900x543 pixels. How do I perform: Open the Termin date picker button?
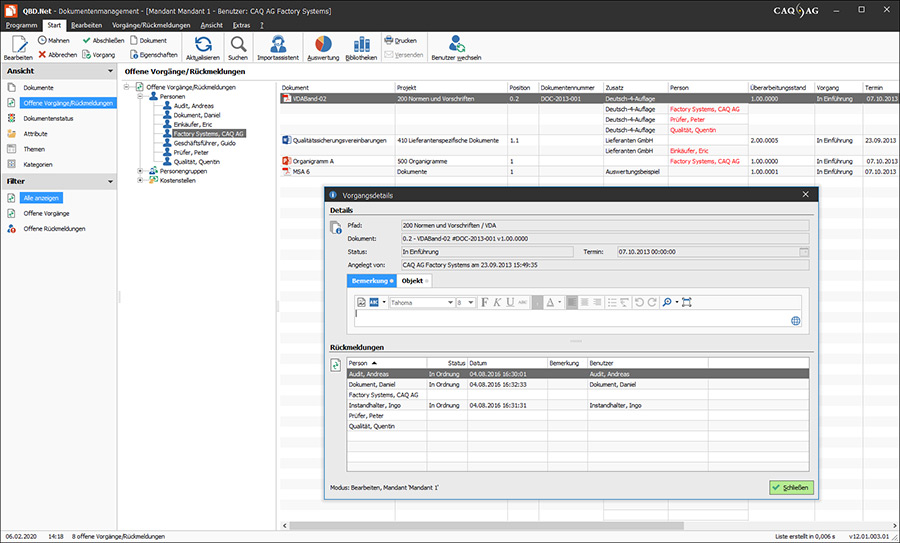point(804,252)
